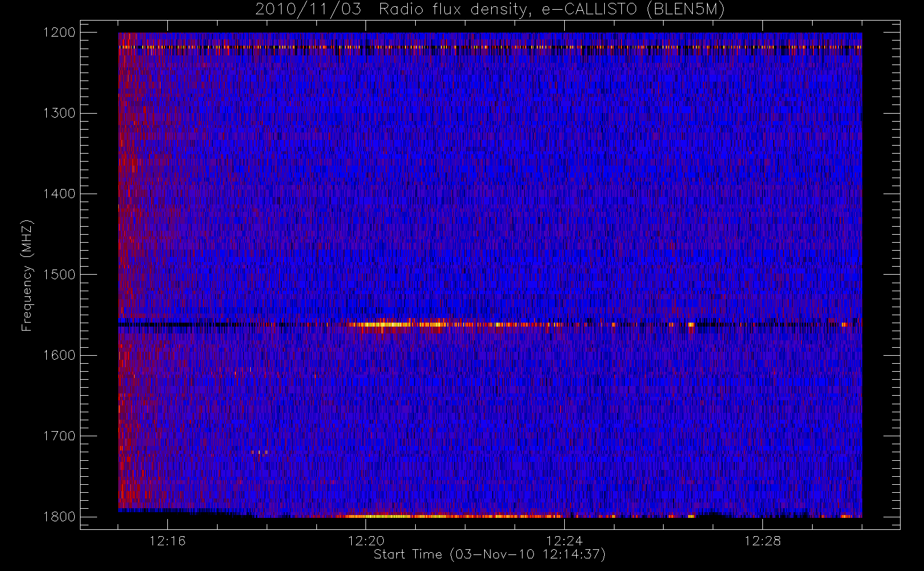The image size is (924, 571).
Task: Select the 1800 frequency tick label
Action: click(59, 517)
